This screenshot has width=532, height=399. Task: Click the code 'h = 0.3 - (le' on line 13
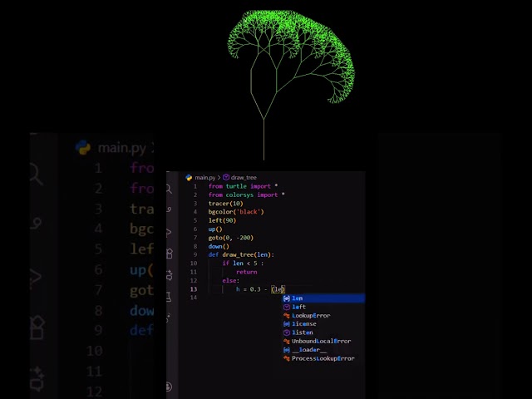(260, 289)
